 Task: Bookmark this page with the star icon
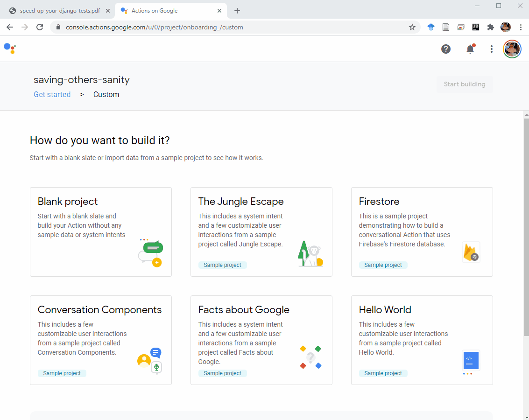[x=412, y=27]
